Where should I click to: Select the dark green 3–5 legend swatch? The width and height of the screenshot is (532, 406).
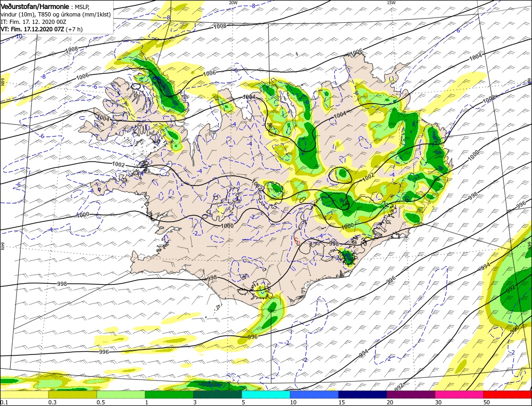click(x=218, y=394)
